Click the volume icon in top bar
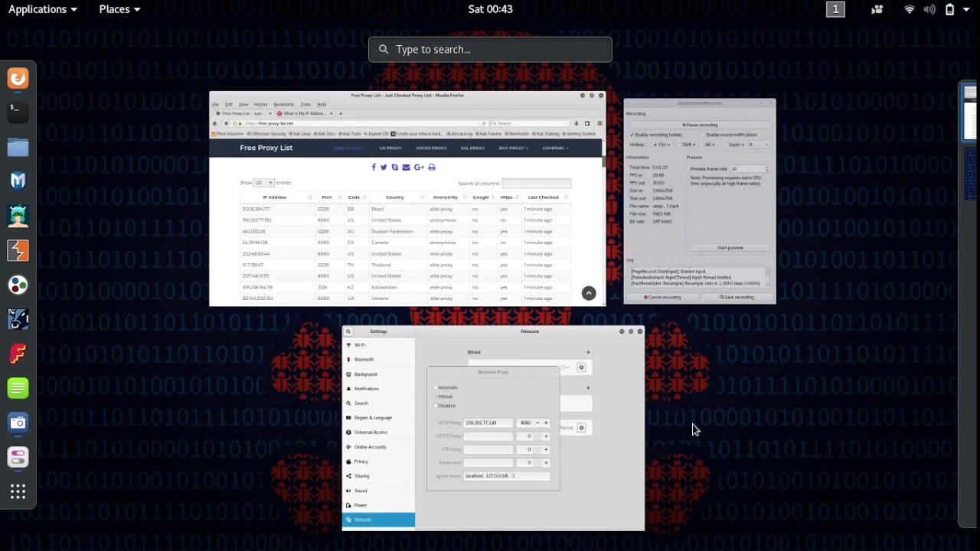The image size is (980, 551). point(929,9)
